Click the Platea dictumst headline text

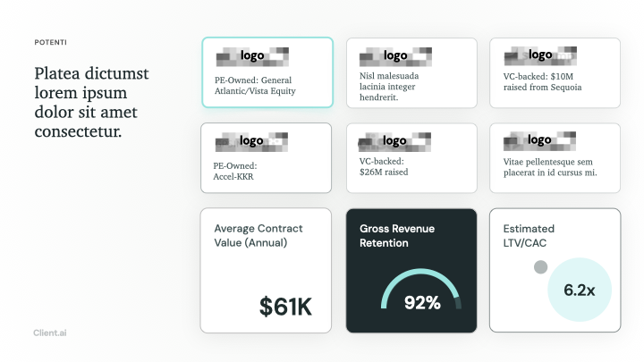[x=91, y=102]
